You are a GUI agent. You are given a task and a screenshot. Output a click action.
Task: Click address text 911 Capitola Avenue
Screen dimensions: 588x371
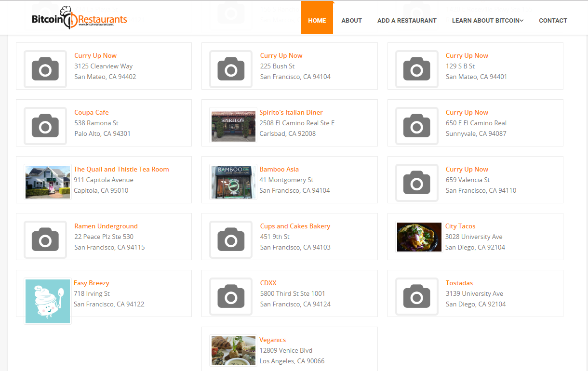point(104,180)
